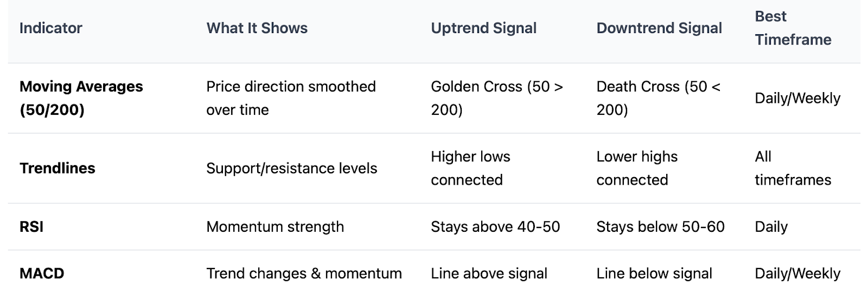The height and width of the screenshot is (293, 868).
Task: Click the Uptrend Signal column header
Action: (483, 28)
